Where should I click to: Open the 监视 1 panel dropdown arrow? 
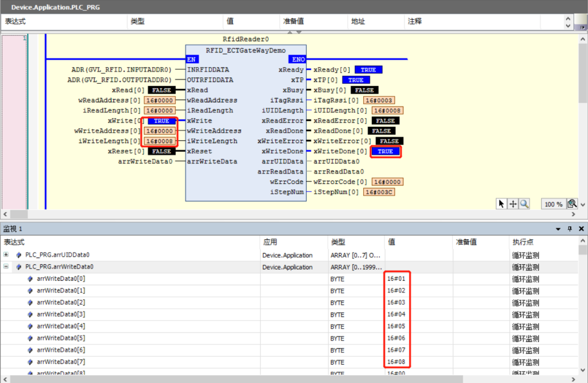pos(558,229)
